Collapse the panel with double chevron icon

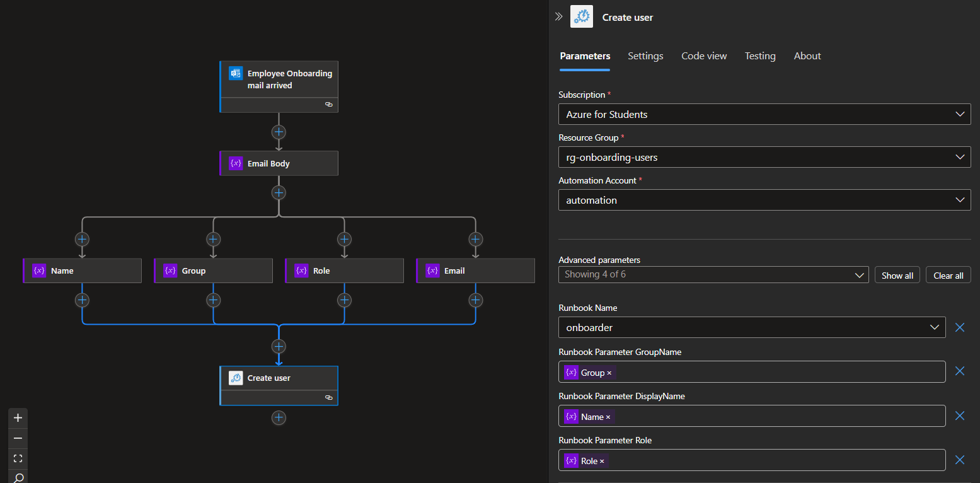click(558, 17)
